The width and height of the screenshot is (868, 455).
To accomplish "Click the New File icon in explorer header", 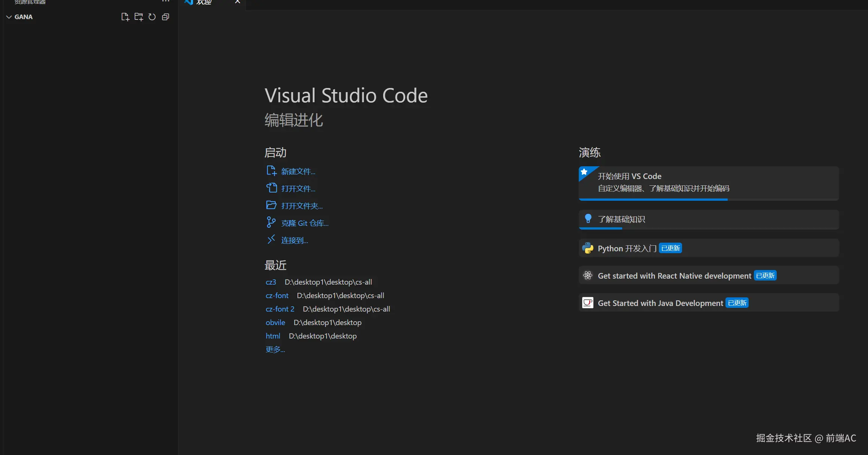I will tap(125, 17).
